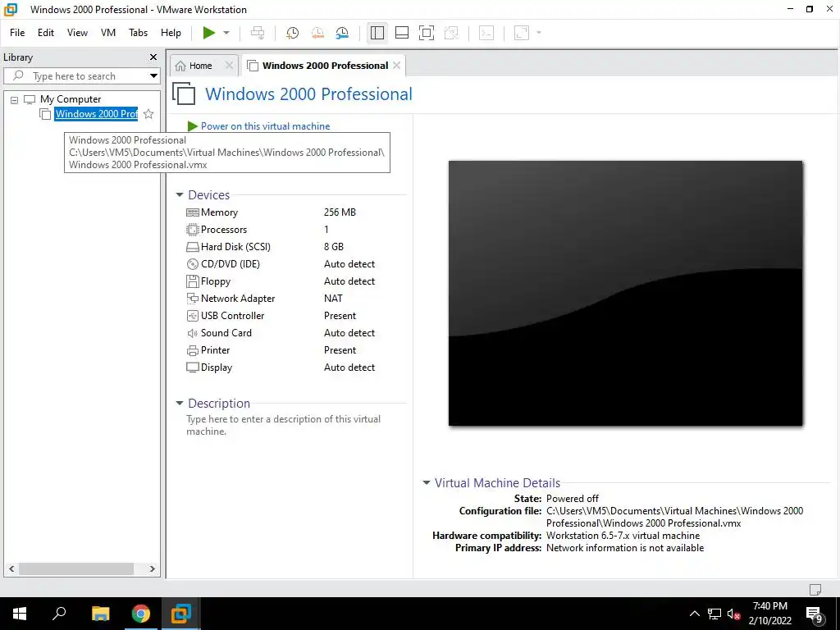Click the CD/DVD (IDE) device icon

(x=192, y=264)
